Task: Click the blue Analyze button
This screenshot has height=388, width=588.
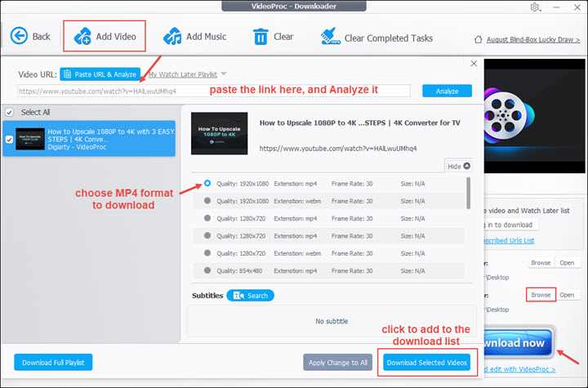Action: (x=447, y=91)
